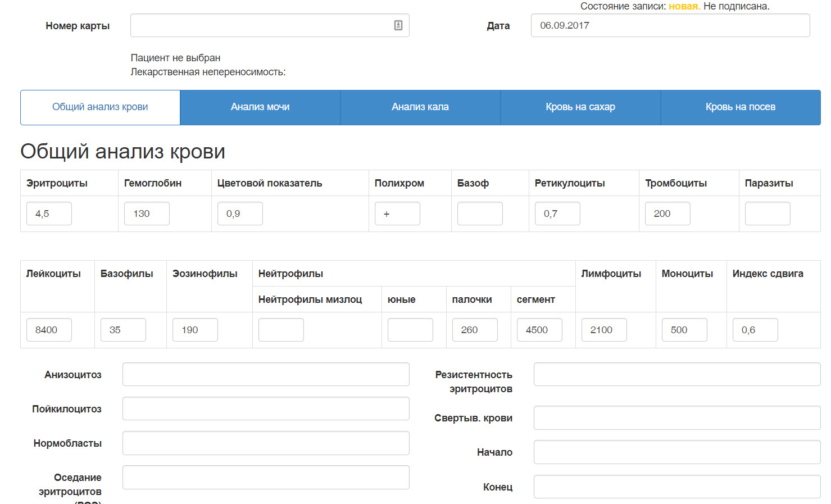Click the Гемоглобин input with 130
Viewport: 831px width, 504px height.
tap(147, 214)
